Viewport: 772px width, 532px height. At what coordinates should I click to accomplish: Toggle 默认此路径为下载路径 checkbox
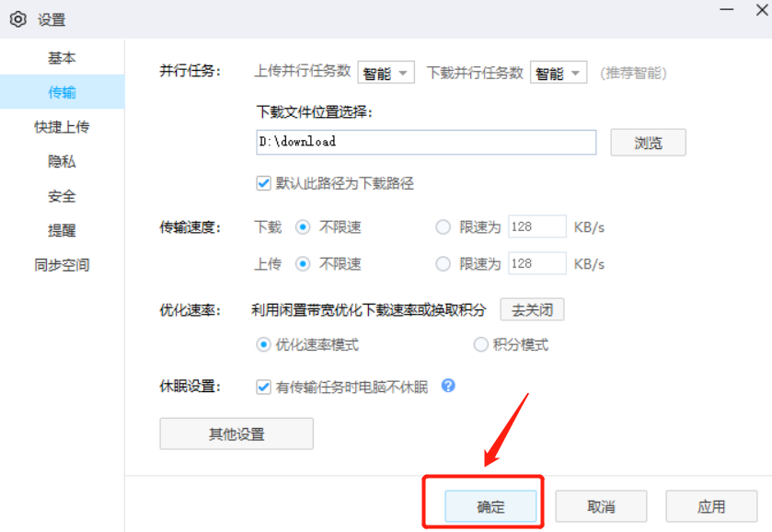[264, 184]
